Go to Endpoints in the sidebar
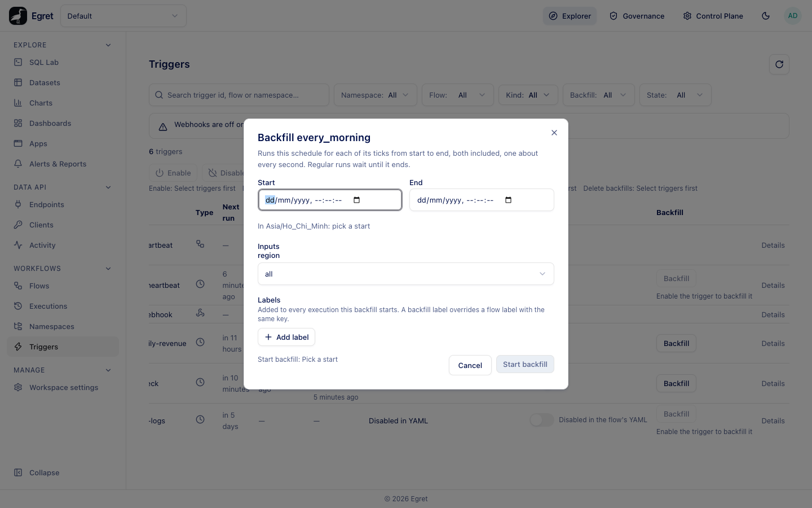The height and width of the screenshot is (508, 812). [63, 205]
